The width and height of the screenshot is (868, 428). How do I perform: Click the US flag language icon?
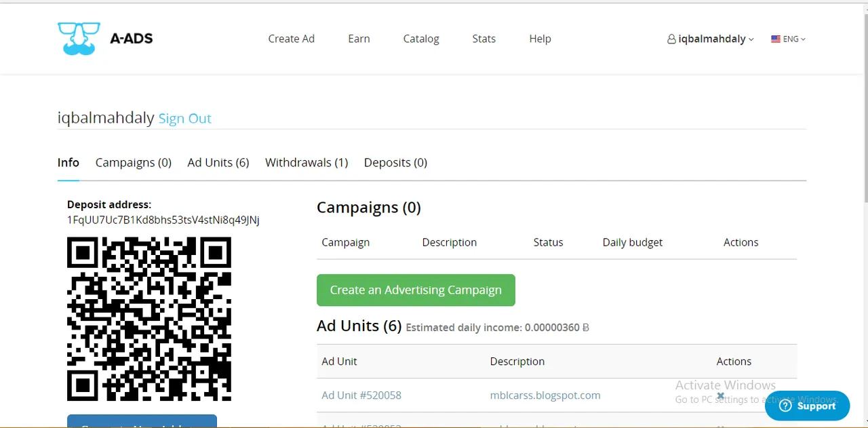(x=776, y=39)
